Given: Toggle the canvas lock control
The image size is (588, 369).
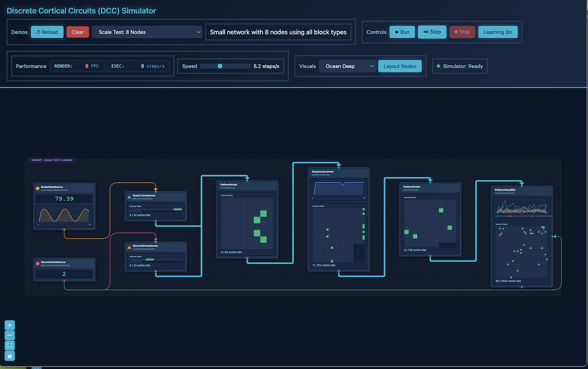Looking at the screenshot, I should coord(9,356).
